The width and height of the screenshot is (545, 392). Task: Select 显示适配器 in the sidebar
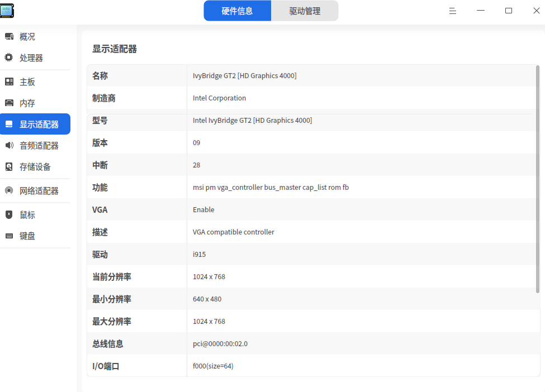coord(35,124)
